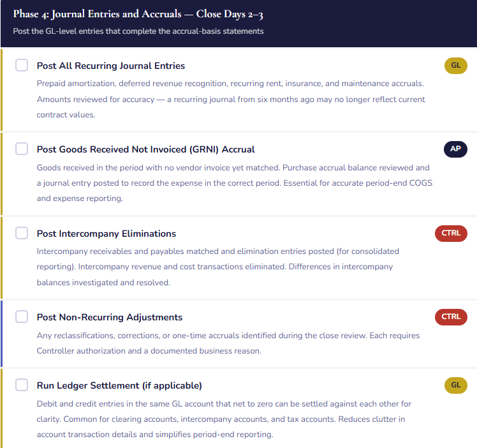Open the Post Goods Received Not Invoiced title
Viewport: 477px width, 448px height.
[x=145, y=149]
